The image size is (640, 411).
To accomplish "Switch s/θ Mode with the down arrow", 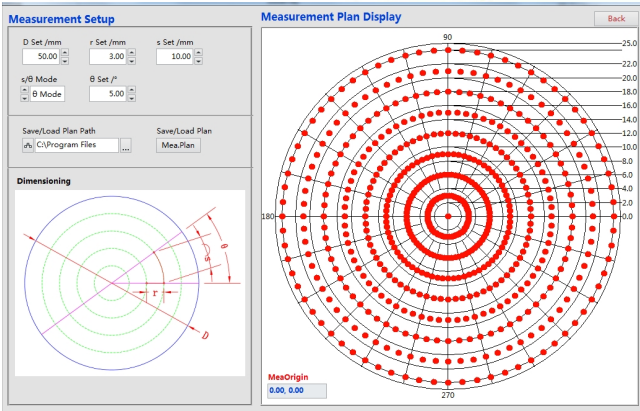I will tap(24, 98).
